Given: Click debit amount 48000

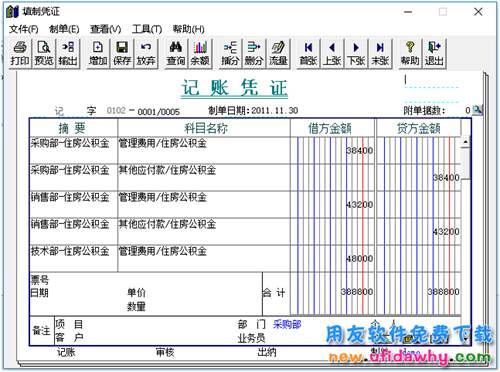Looking at the screenshot, I should point(359,259).
